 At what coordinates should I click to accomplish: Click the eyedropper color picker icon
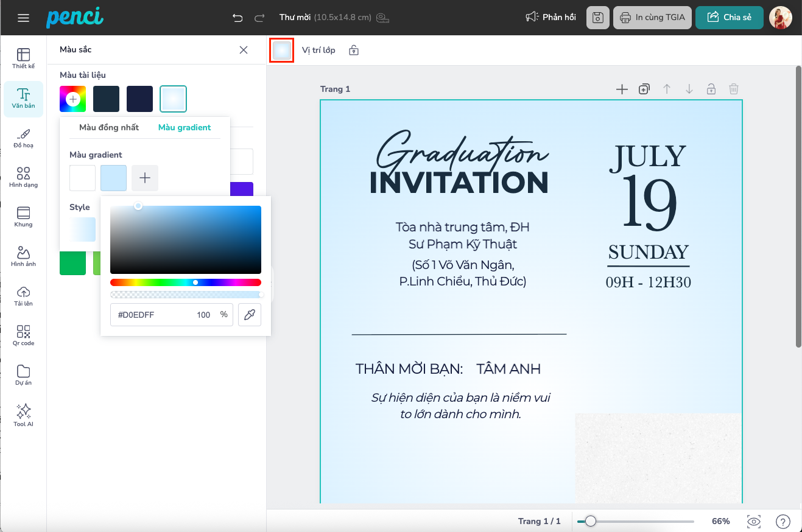[250, 315]
